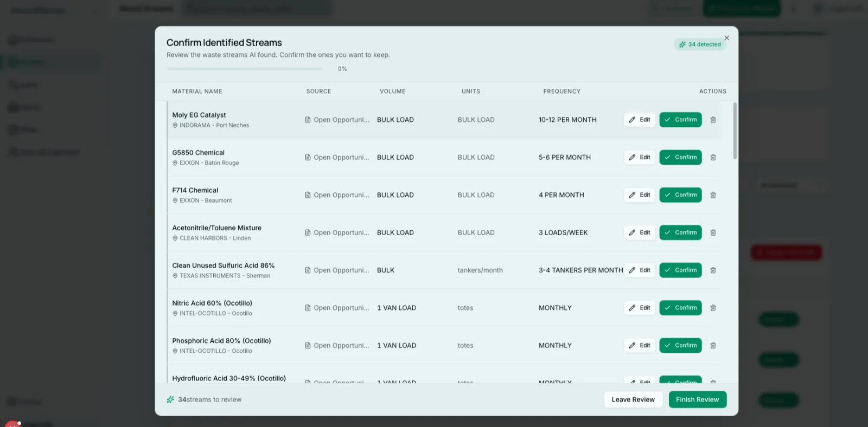Click the 3 LOADS/WEEK frequency value
This screenshot has height=427, width=868.
tap(563, 232)
